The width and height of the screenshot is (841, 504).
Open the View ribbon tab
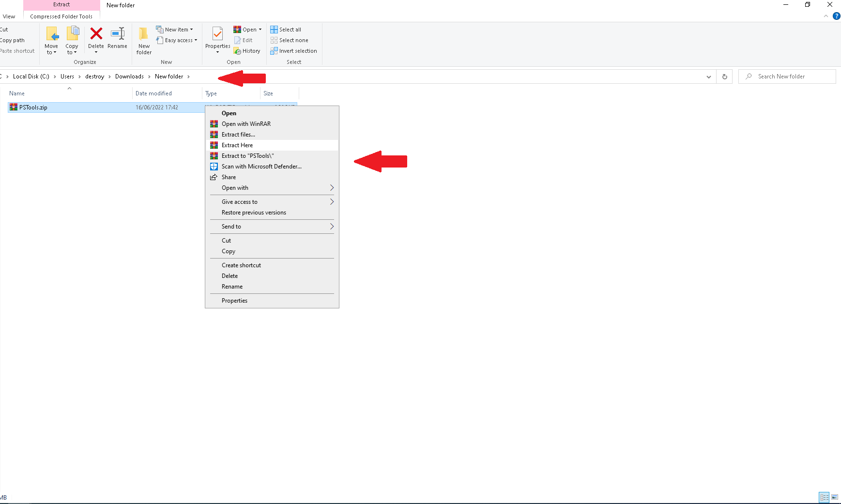(9, 16)
